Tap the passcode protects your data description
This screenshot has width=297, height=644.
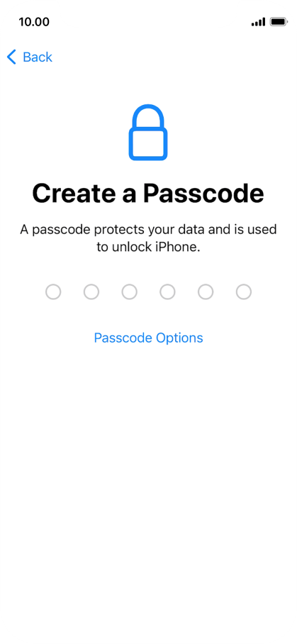[149, 238]
